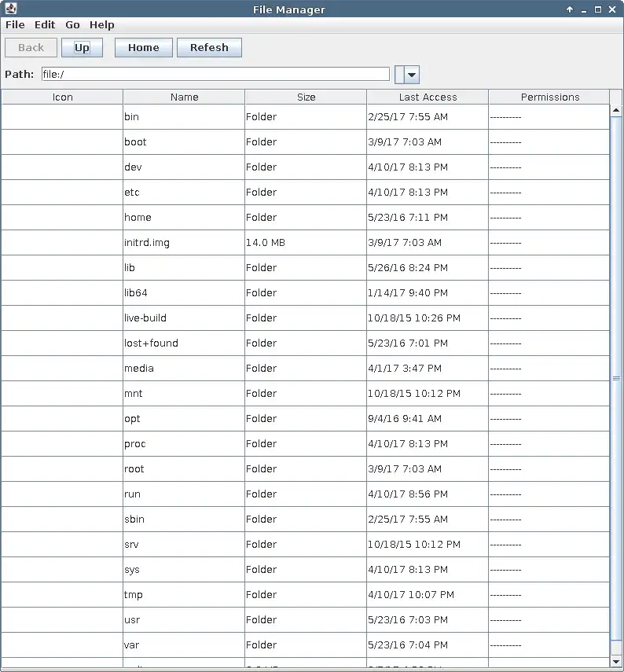Screen dimensions: 624x672
Task: Click the 10/18/15 10:26 PM access date
Action: click(x=414, y=318)
